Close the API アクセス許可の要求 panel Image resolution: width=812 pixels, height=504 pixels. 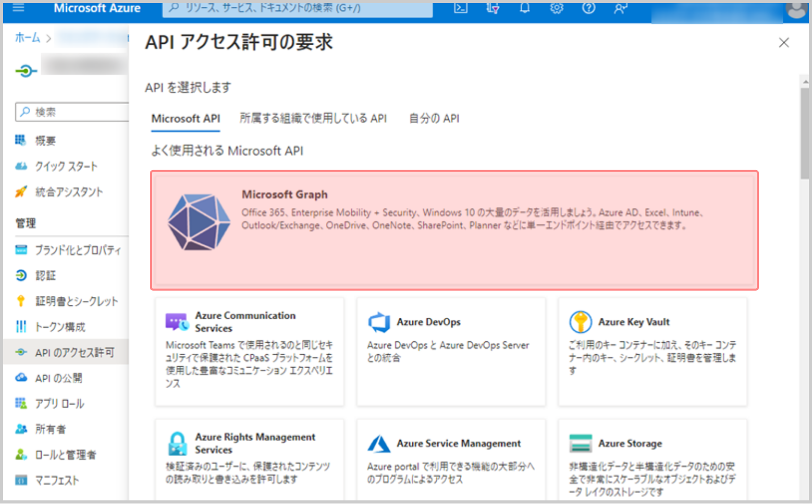[783, 43]
